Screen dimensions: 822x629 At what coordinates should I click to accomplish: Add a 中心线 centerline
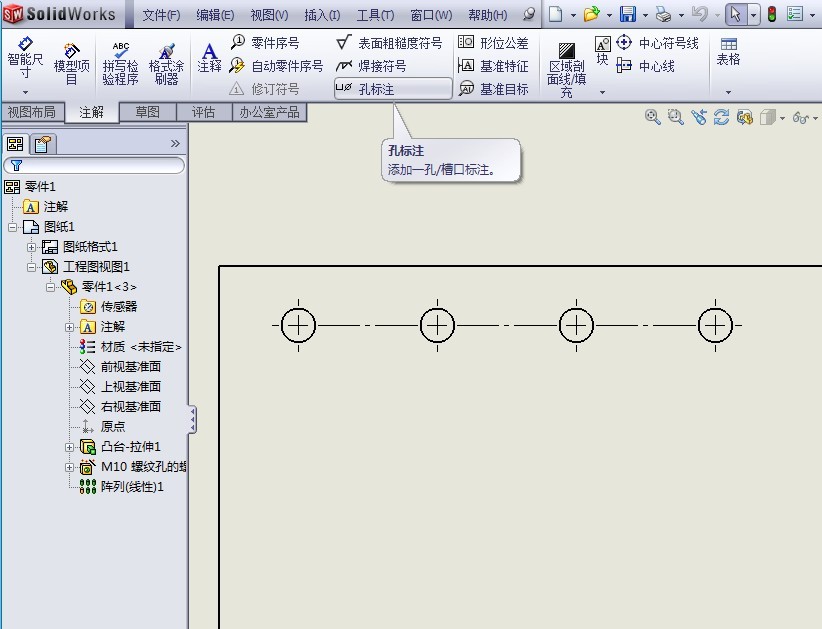click(x=645, y=66)
